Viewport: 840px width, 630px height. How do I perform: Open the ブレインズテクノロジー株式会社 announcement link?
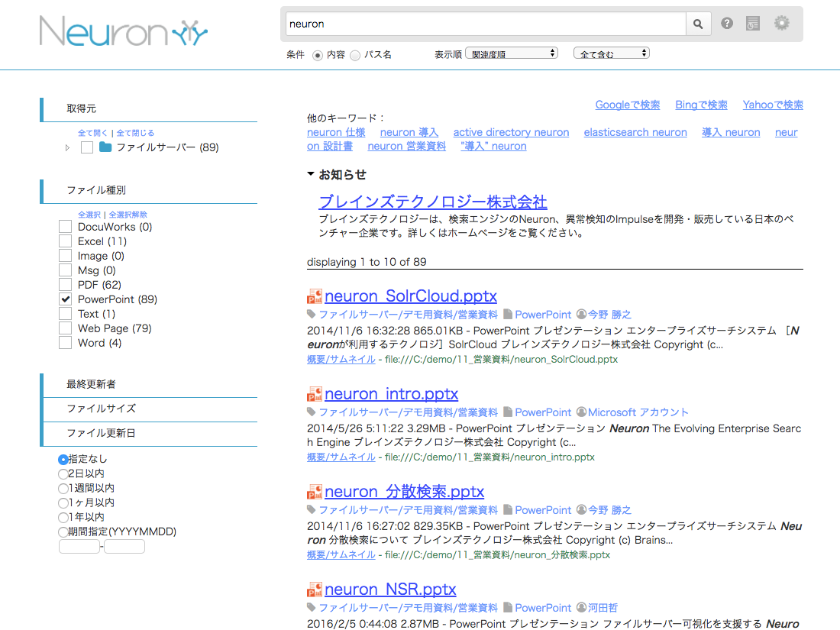433,202
